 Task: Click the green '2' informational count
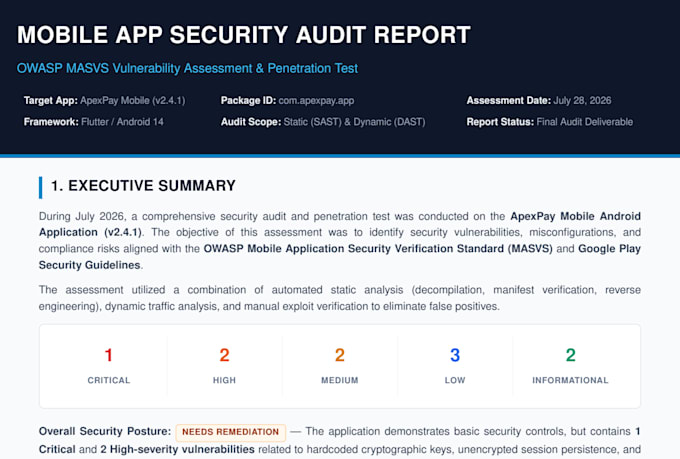(x=570, y=355)
